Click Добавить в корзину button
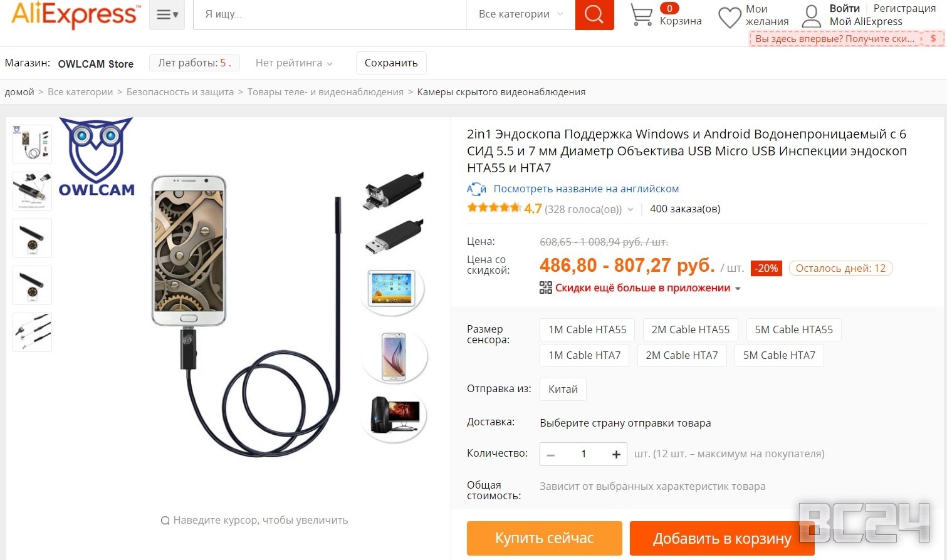Screen dimensions: 947x560 pyautogui.click(x=722, y=539)
